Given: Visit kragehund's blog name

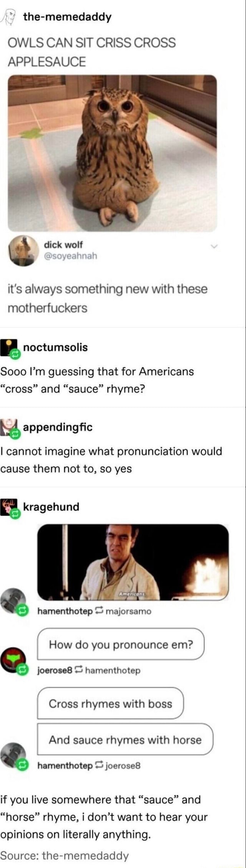Looking at the screenshot, I should pyautogui.click(x=52, y=507).
